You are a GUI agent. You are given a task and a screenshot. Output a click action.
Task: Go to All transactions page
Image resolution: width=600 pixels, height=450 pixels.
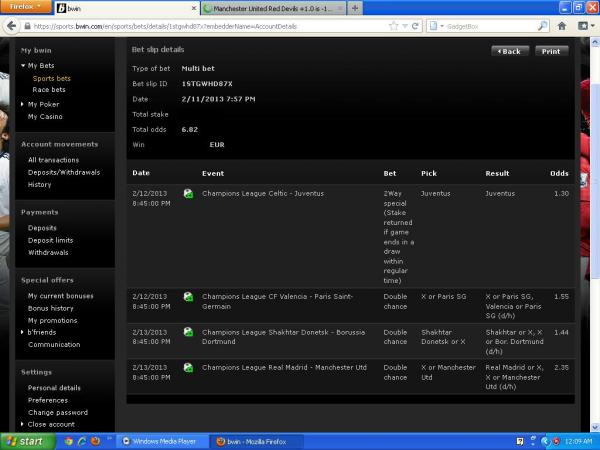[53, 160]
